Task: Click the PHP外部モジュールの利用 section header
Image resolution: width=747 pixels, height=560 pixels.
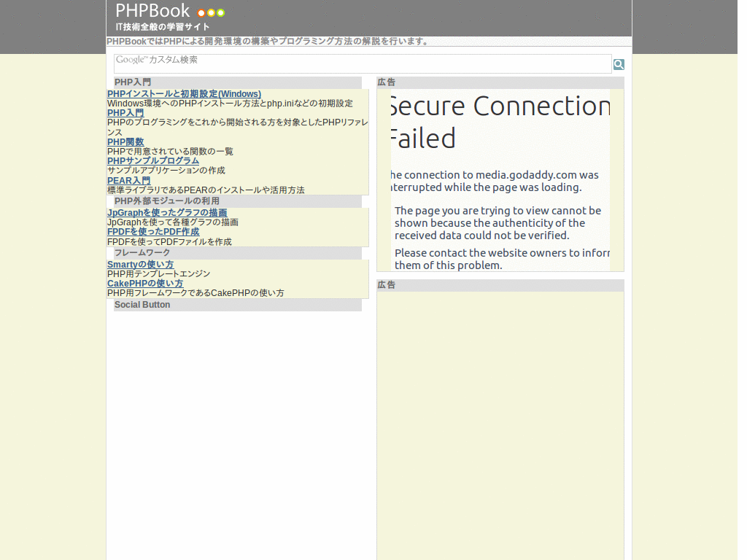Action: 238,201
